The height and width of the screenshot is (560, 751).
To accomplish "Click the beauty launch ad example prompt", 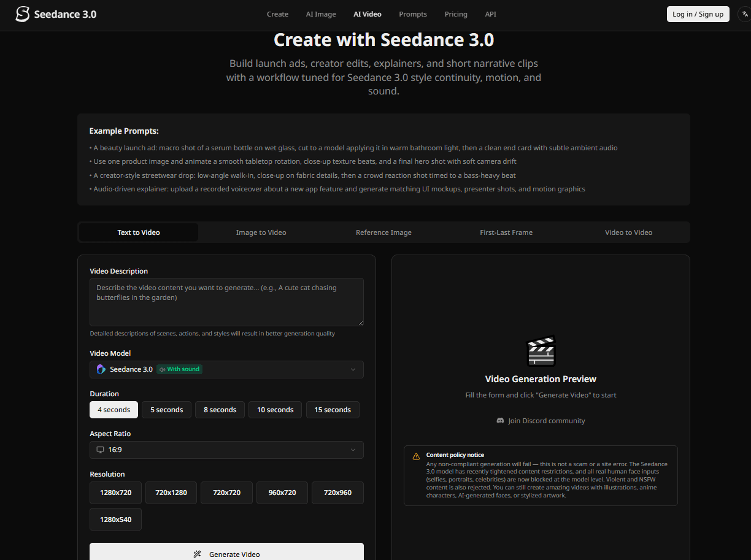I will [x=353, y=148].
